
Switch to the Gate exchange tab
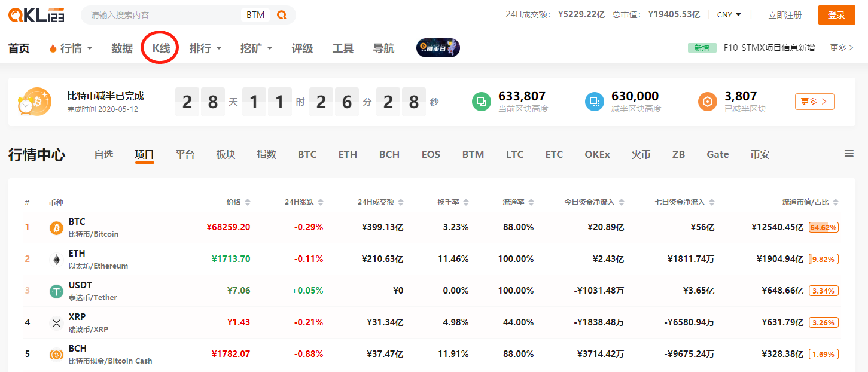pos(718,154)
